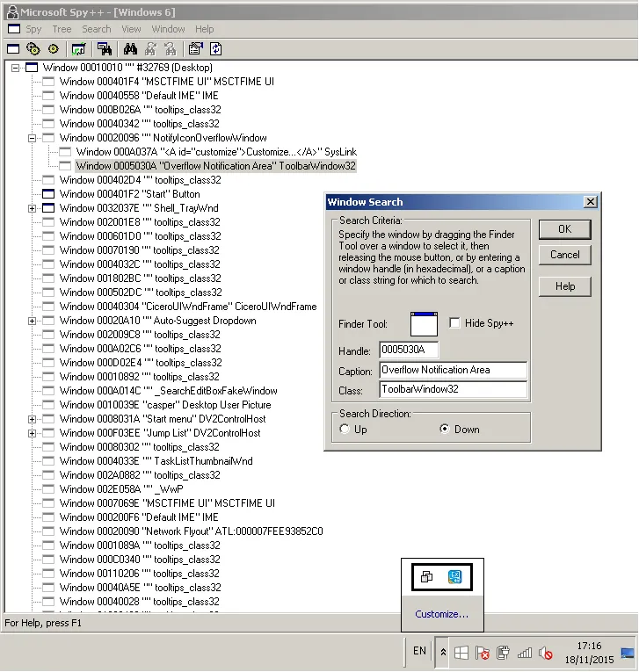The height and width of the screenshot is (672, 639).
Task: Open Action Center flag tray icon
Action: coord(483,654)
